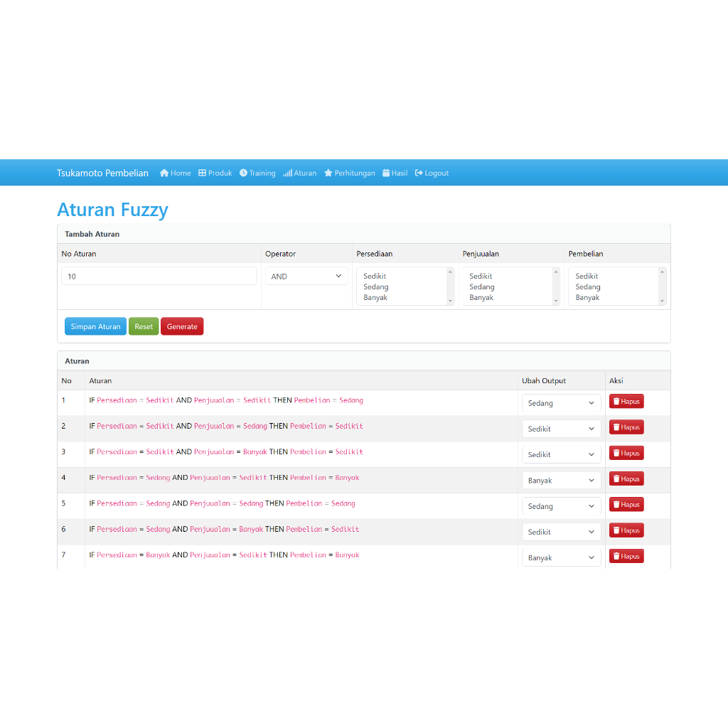The width and height of the screenshot is (728, 728).
Task: Expand Ubah Output dropdown for rule 2
Action: 561,429
